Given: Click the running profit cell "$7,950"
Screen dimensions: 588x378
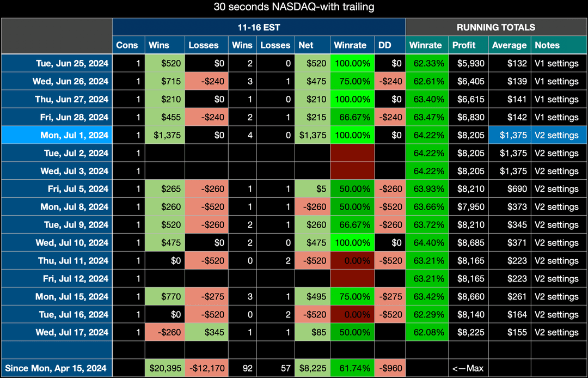Looking at the screenshot, I should (x=468, y=206).
